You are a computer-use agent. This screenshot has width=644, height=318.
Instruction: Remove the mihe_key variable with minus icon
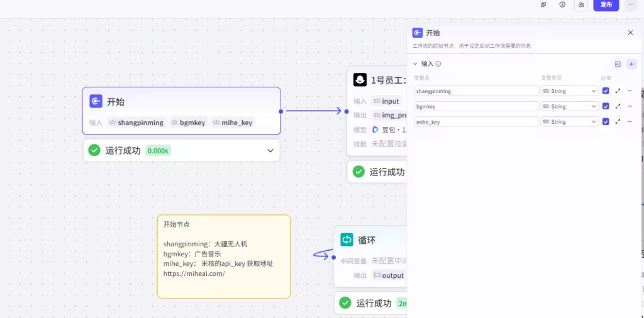tap(630, 122)
